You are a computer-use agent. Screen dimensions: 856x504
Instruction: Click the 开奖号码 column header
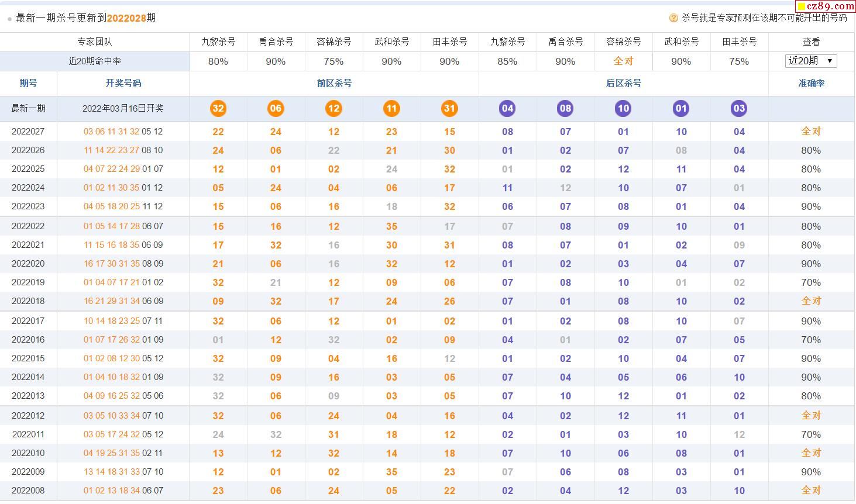(123, 84)
